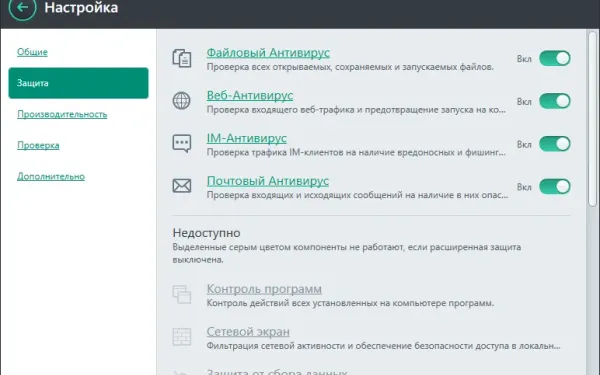The image size is (600, 375).
Task: Open the Почтовый Антивирус link
Action: point(268,181)
